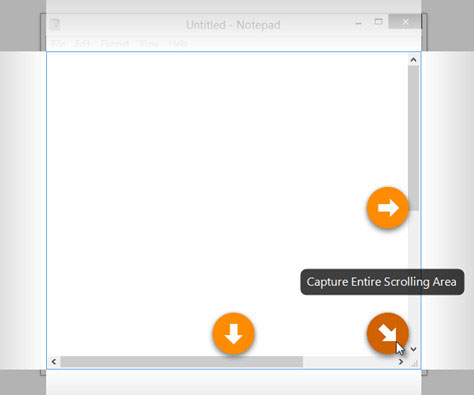Image resolution: width=474 pixels, height=395 pixels.
Task: Open the Help menu in Notepad
Action: (x=178, y=44)
